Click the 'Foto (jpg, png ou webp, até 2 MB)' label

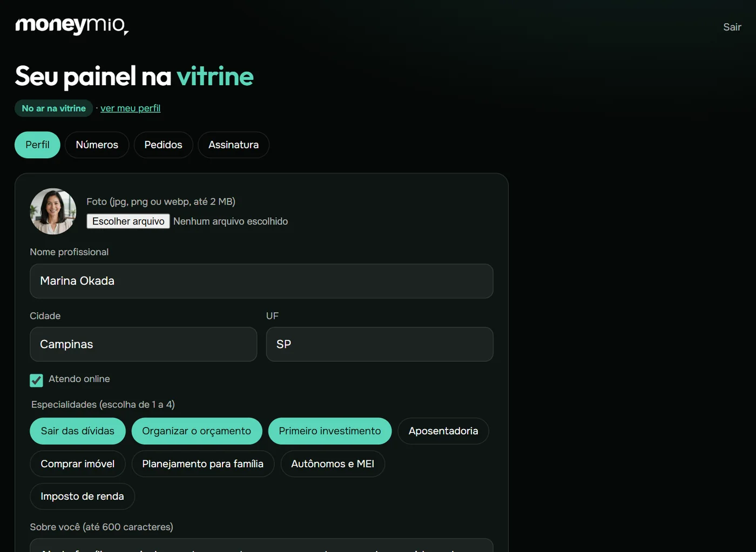click(x=161, y=202)
